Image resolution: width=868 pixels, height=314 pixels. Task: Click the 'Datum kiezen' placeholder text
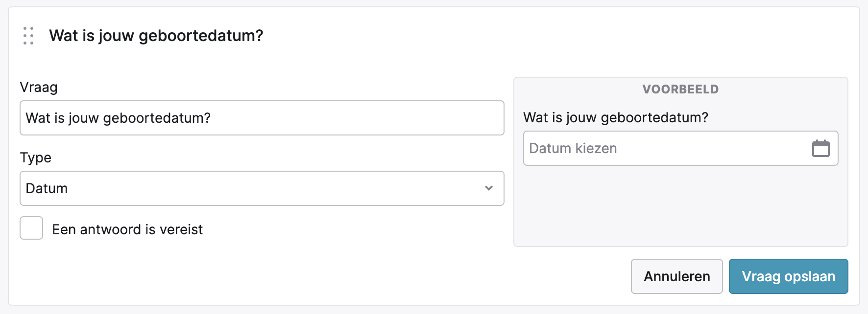pyautogui.click(x=573, y=148)
